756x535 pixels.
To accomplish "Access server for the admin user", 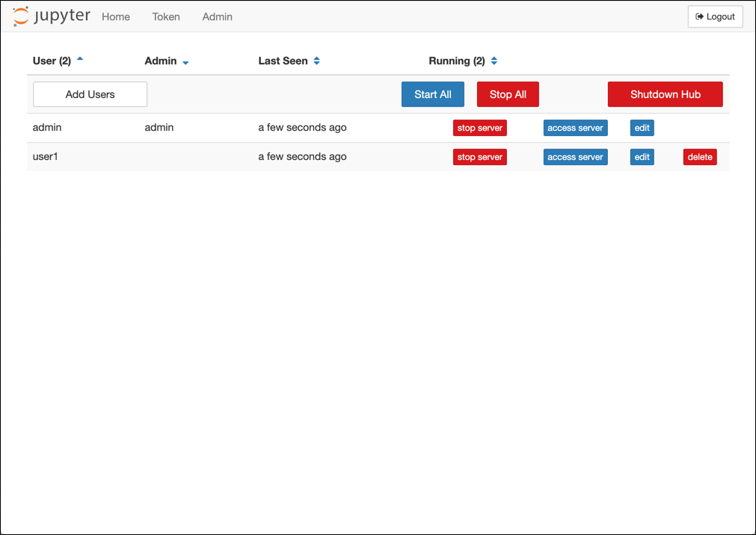I will [575, 128].
